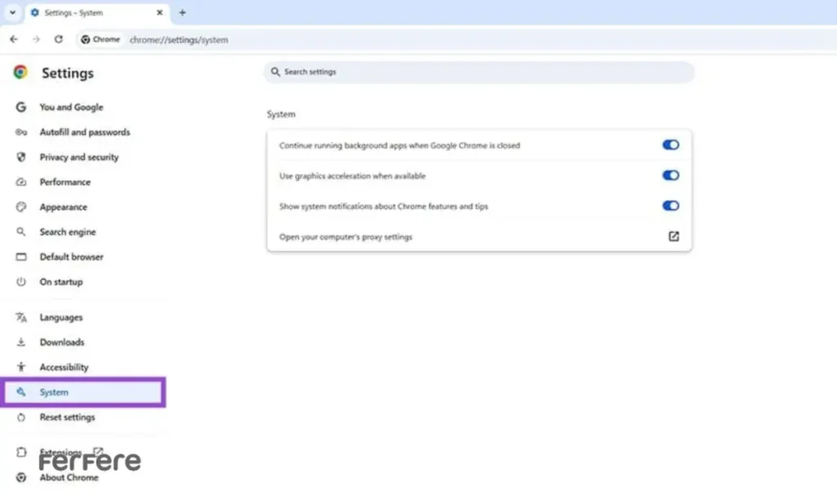This screenshot has height=504, width=837.
Task: Click the back navigation arrow
Action: [14, 39]
